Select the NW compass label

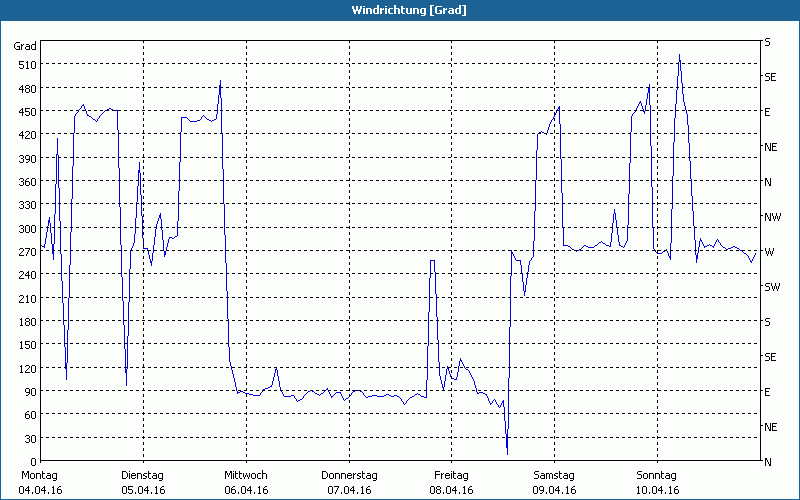pyautogui.click(x=770, y=217)
